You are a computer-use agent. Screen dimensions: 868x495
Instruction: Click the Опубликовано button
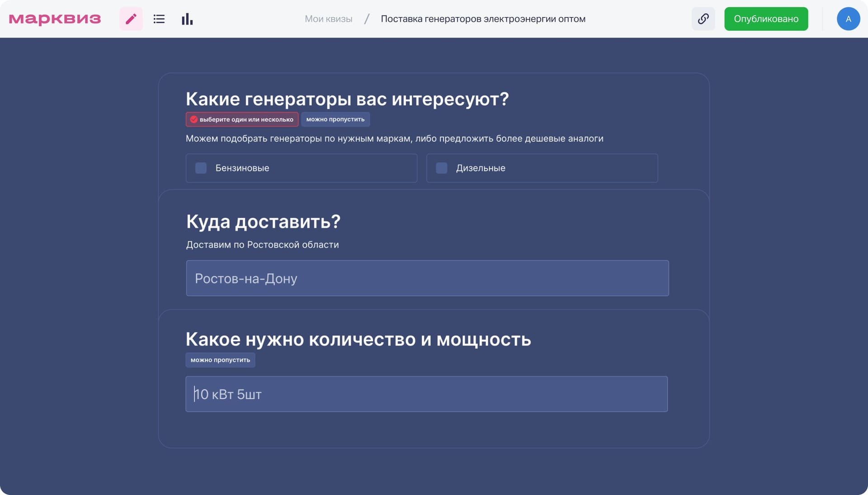766,19
